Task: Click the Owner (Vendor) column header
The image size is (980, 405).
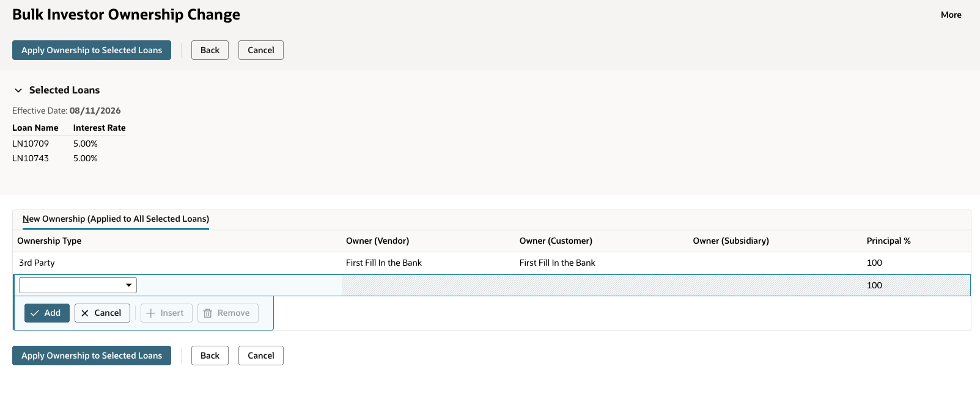Action: 378,241
